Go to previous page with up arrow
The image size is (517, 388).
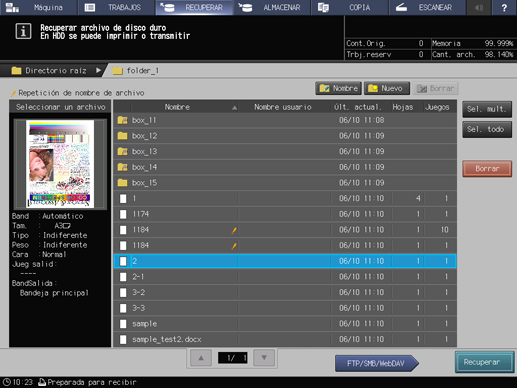[x=201, y=358]
